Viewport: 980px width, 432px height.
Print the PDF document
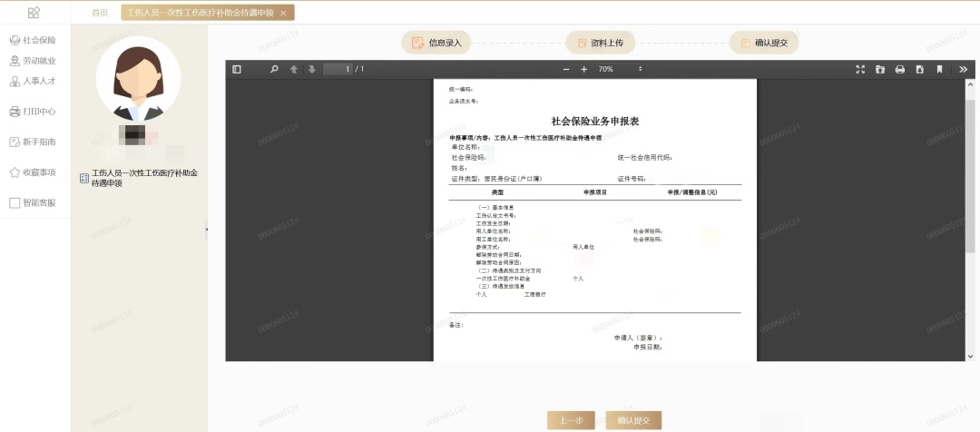tap(900, 69)
